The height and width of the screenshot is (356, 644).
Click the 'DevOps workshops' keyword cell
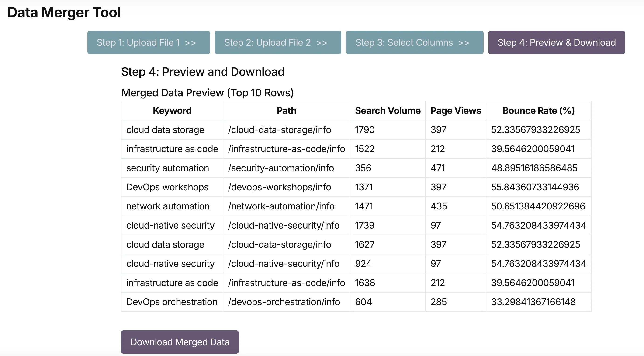click(x=172, y=187)
